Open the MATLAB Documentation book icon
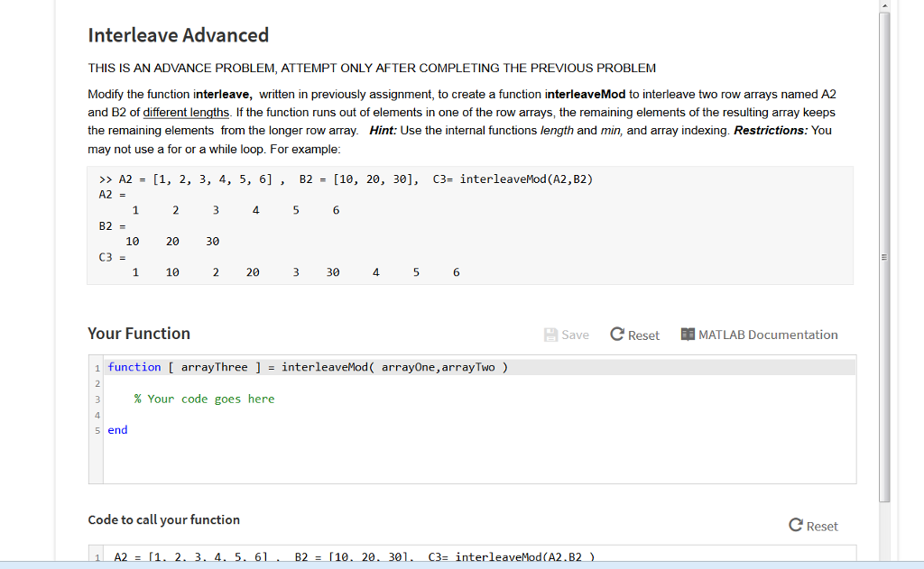The width and height of the screenshot is (924, 569). (x=688, y=334)
